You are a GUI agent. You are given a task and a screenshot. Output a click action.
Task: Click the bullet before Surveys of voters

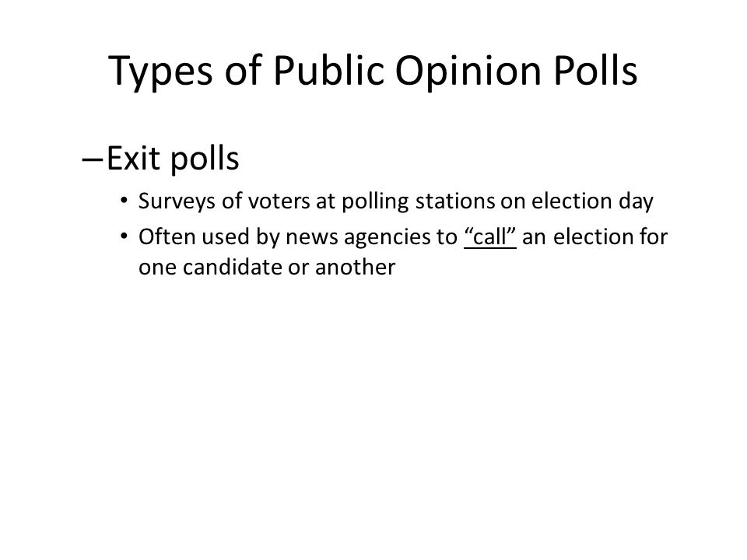click(x=124, y=200)
